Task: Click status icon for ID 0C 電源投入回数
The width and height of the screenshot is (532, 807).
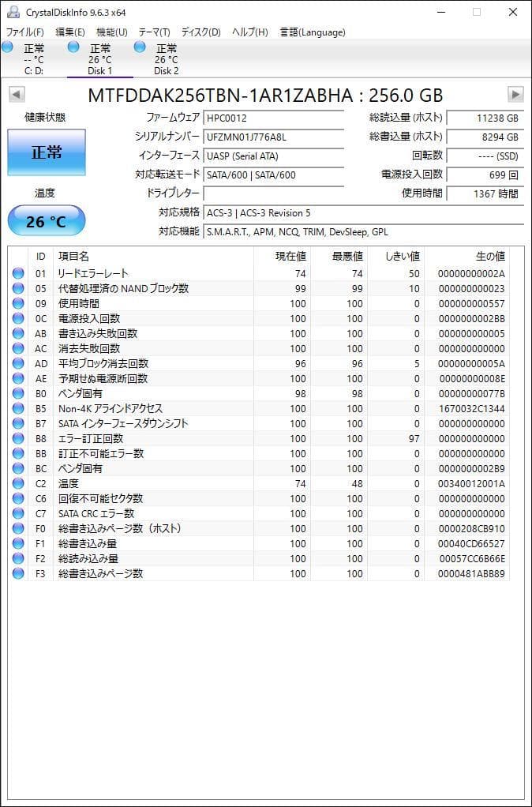Action: coord(18,318)
